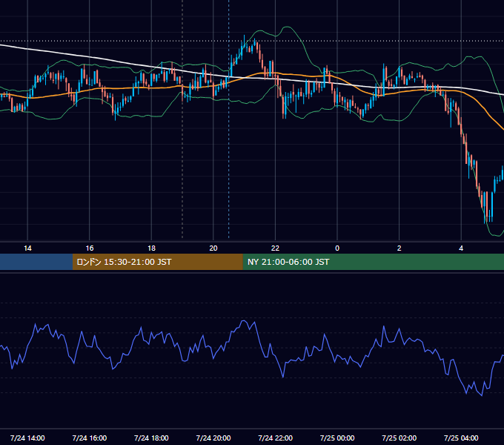
Task: Click the 2 hour label on price chart axis
Action: click(x=399, y=248)
